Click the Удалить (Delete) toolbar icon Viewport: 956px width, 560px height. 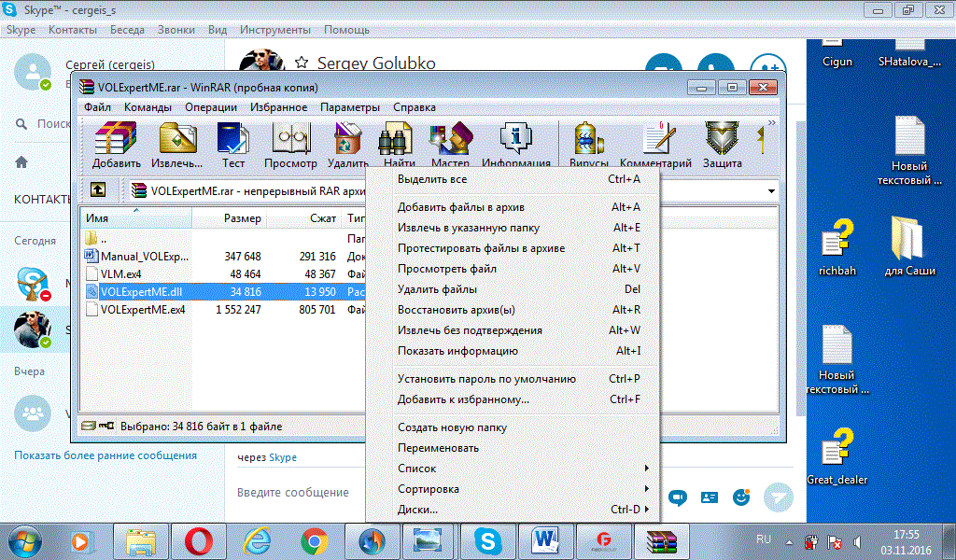(x=347, y=145)
